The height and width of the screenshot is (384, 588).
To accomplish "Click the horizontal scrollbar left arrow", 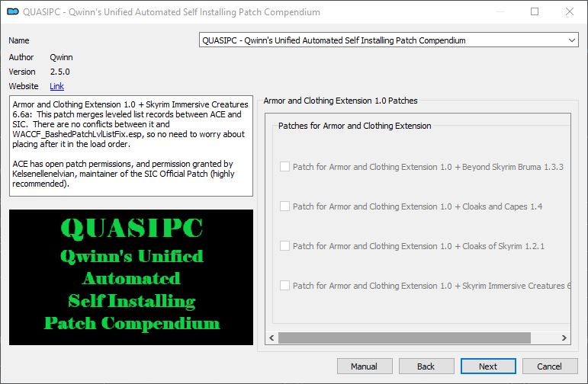I will click(272, 338).
